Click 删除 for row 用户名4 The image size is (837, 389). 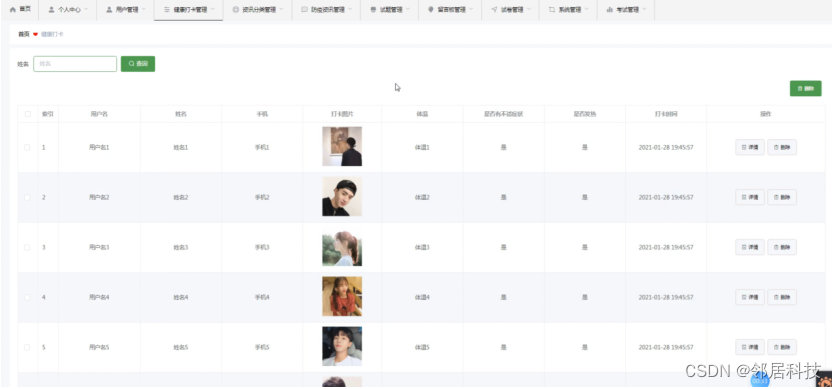[782, 297]
